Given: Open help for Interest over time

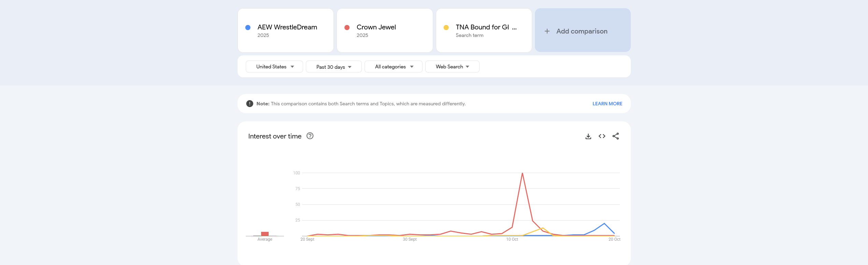Looking at the screenshot, I should tap(310, 136).
